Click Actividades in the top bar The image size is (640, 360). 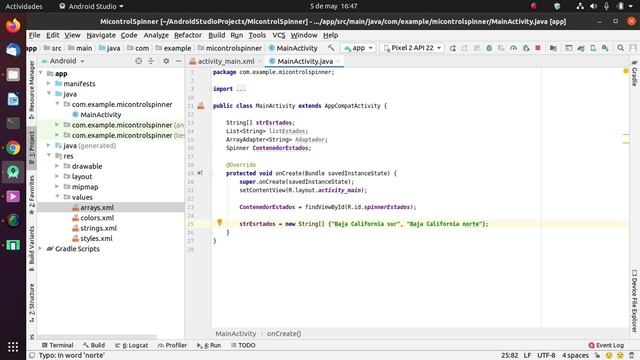(24, 6)
